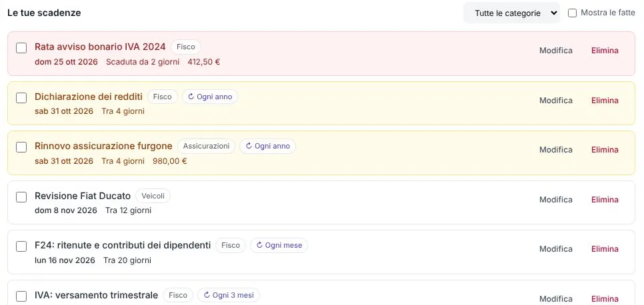Click the Veicoli category tag
This screenshot has width=644, height=305.
[153, 196]
